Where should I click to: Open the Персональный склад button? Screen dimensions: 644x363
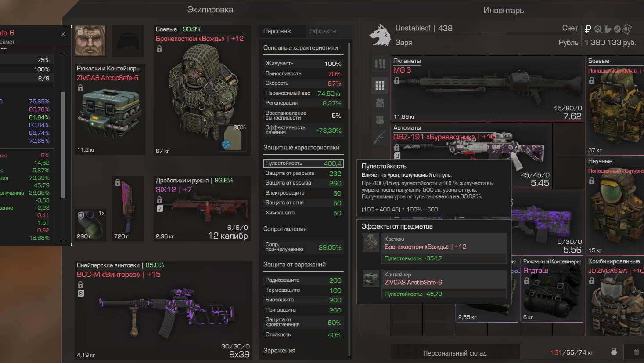(455, 353)
